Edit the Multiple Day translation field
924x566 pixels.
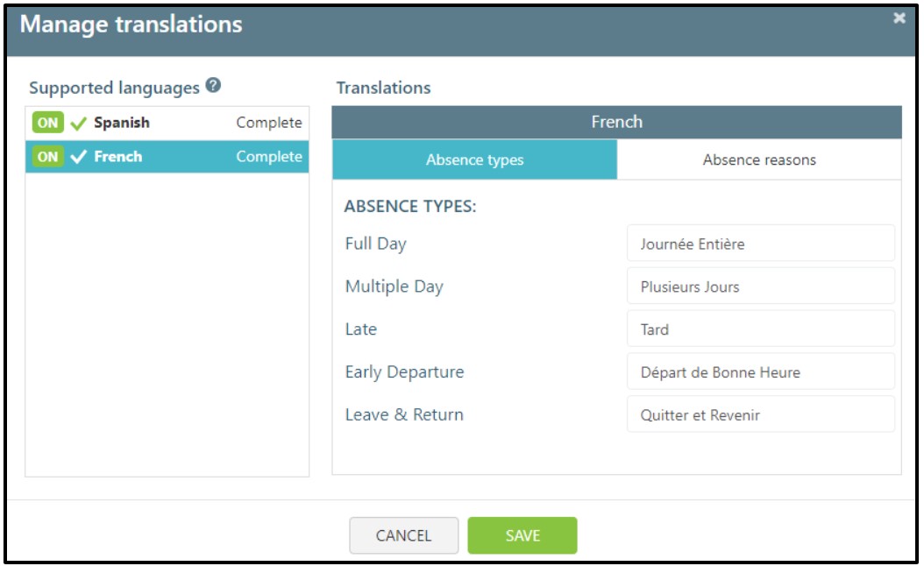point(760,287)
